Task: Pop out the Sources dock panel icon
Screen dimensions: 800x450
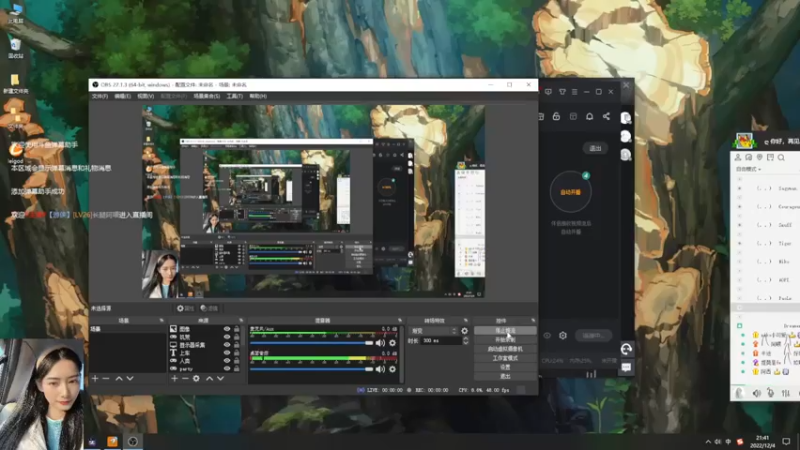Action: 241,320
